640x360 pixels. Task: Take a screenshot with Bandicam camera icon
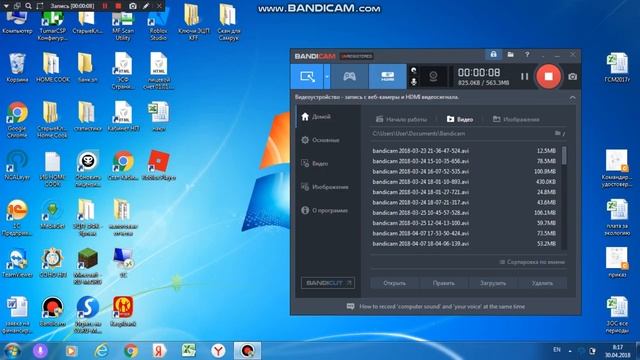[x=573, y=76]
